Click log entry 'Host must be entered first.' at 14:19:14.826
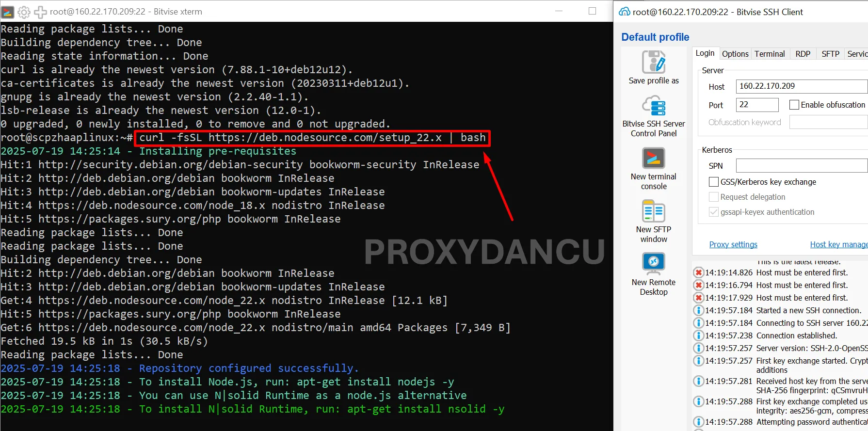This screenshot has height=431, width=868. tap(802, 272)
